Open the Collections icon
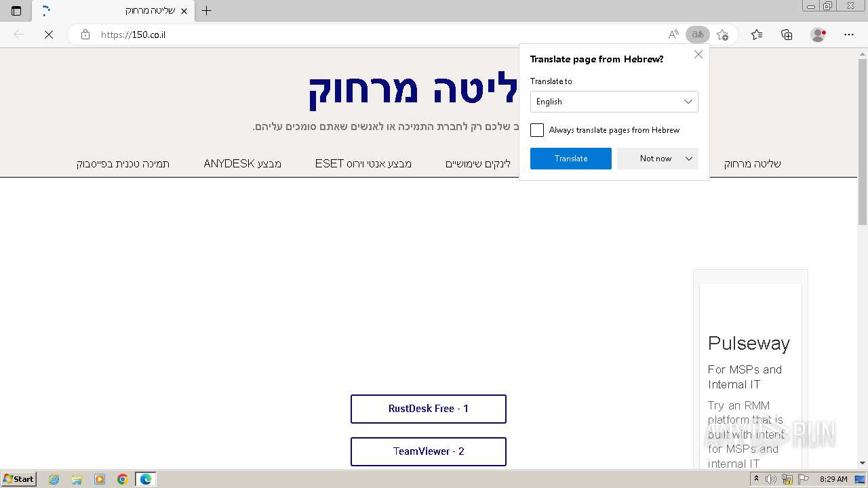Image resolution: width=868 pixels, height=488 pixels. coord(787,35)
